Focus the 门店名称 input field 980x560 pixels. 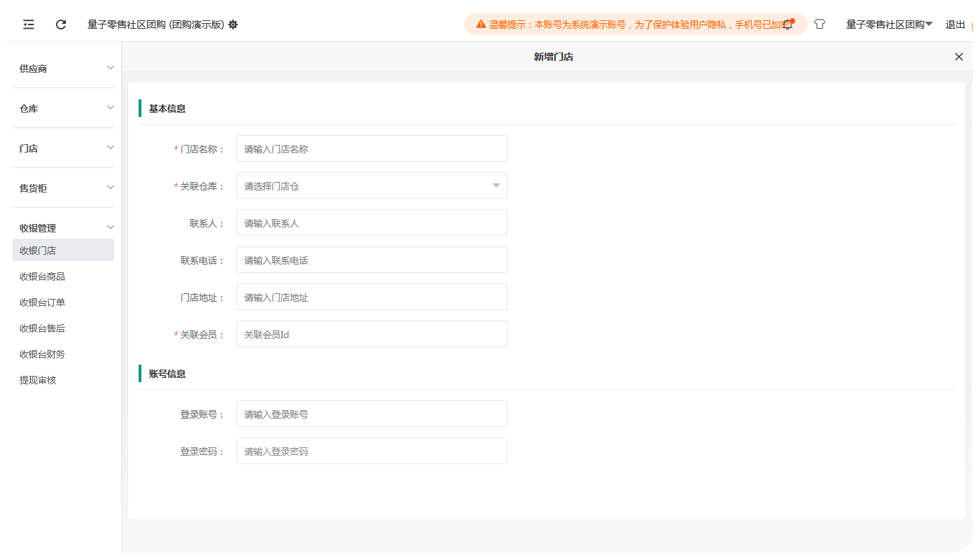pos(372,148)
